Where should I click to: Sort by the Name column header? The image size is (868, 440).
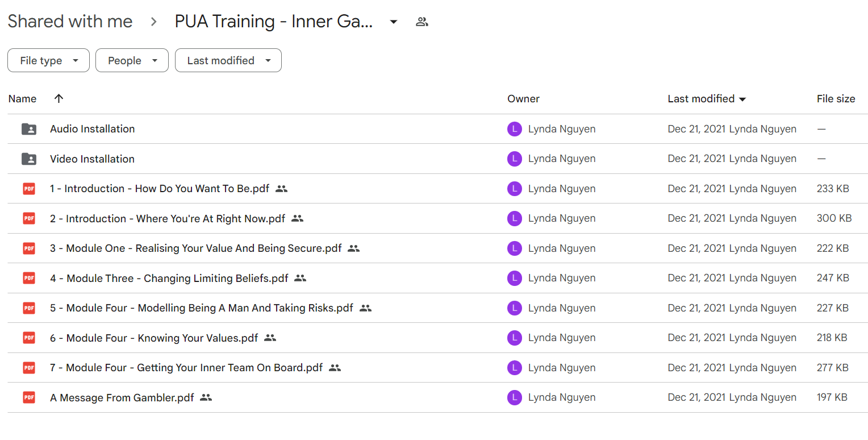click(x=22, y=99)
